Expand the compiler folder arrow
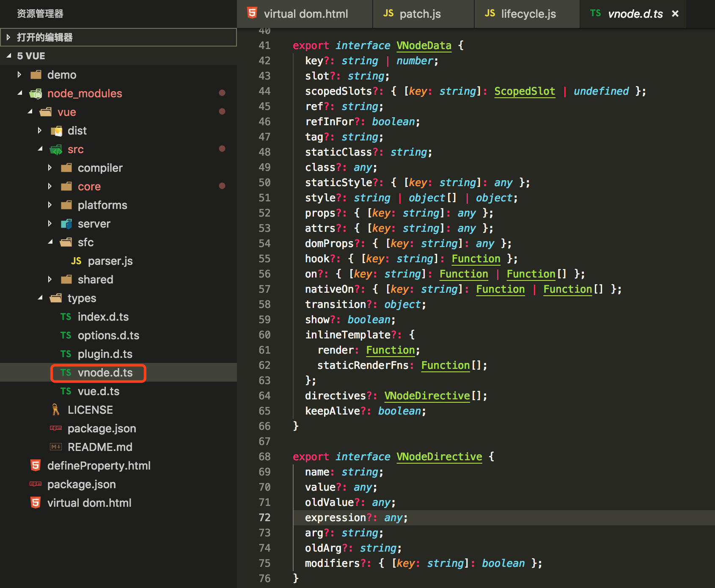 pos(50,168)
